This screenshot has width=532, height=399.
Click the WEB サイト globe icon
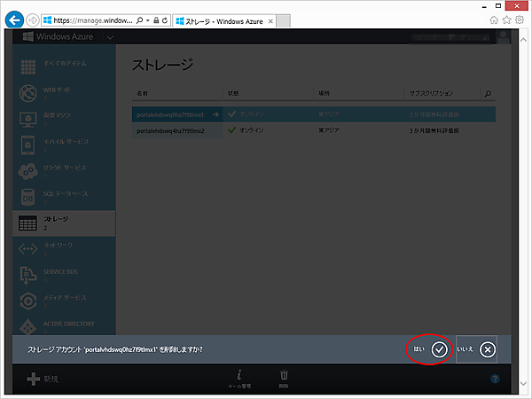[x=28, y=93]
